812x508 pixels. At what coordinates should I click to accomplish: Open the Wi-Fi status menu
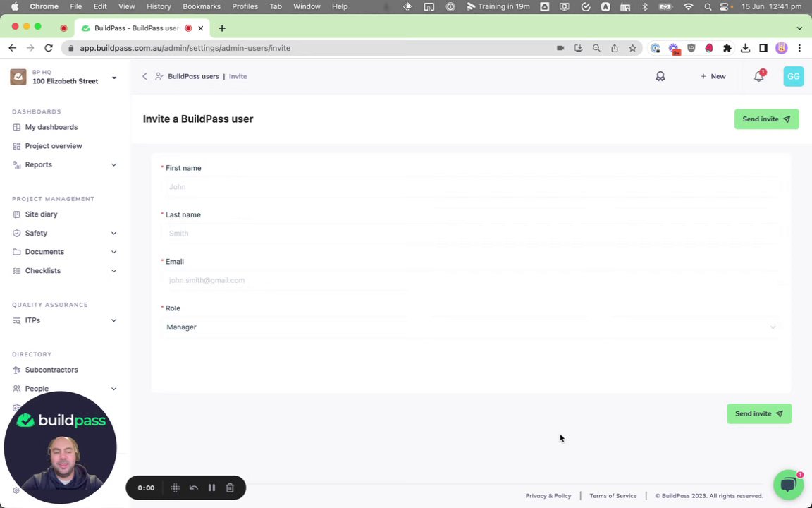[688, 7]
